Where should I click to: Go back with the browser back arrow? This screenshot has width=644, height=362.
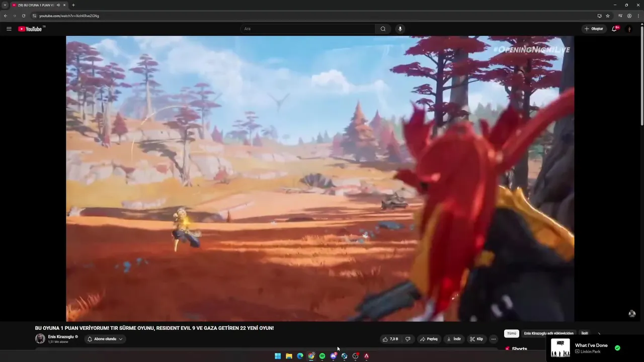coord(6,16)
